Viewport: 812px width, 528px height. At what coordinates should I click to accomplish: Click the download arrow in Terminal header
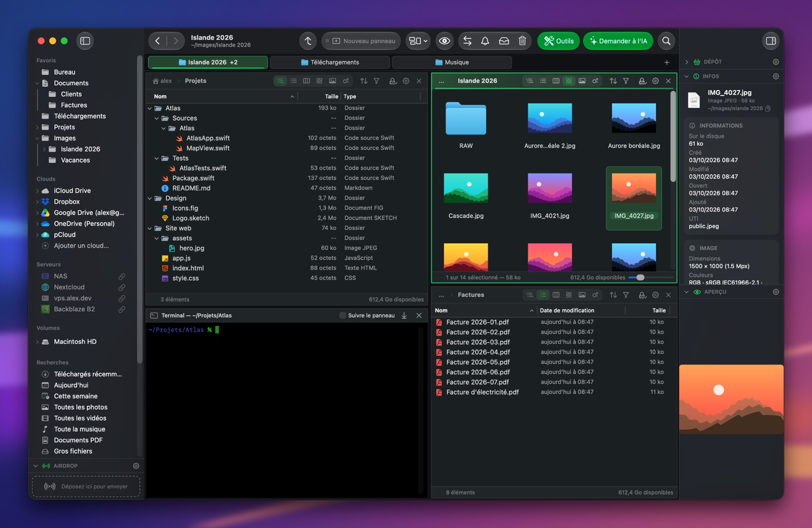[404, 315]
